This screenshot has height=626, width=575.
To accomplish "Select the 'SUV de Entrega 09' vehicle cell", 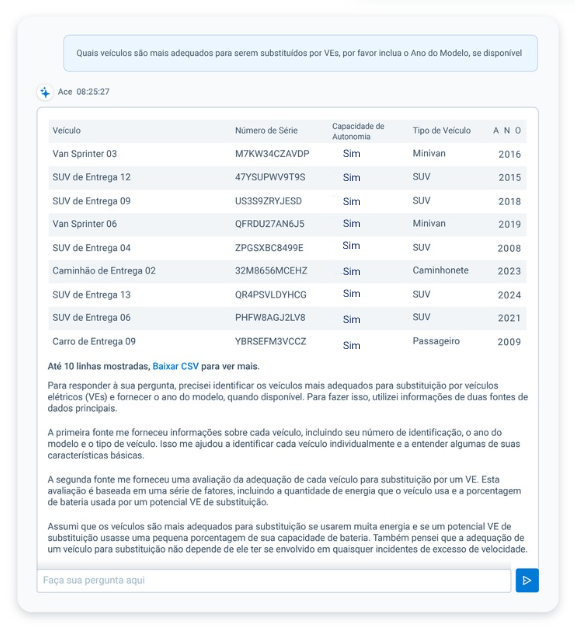I will click(x=91, y=201).
